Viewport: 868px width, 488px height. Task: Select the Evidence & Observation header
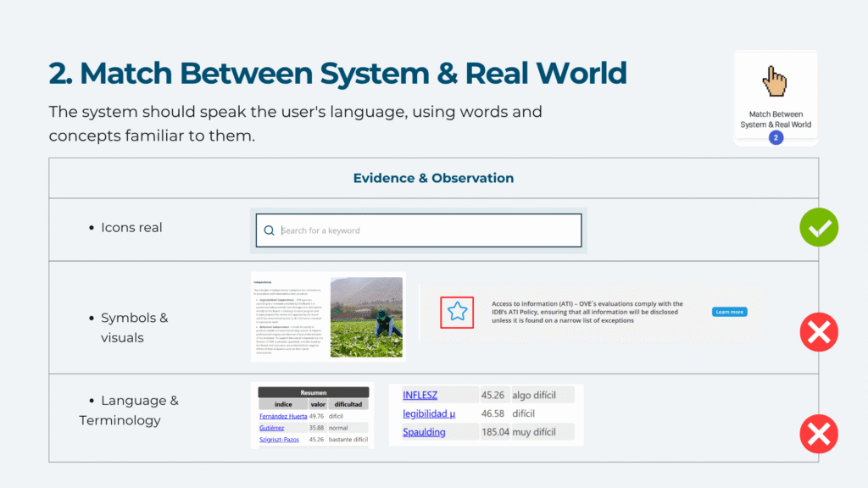[433, 178]
